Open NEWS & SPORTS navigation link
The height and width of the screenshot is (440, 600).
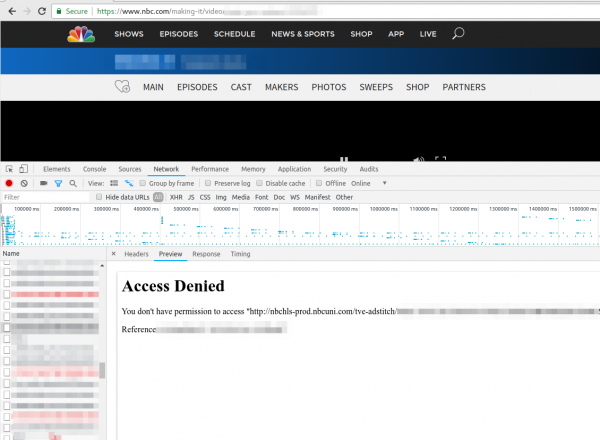[x=303, y=34]
